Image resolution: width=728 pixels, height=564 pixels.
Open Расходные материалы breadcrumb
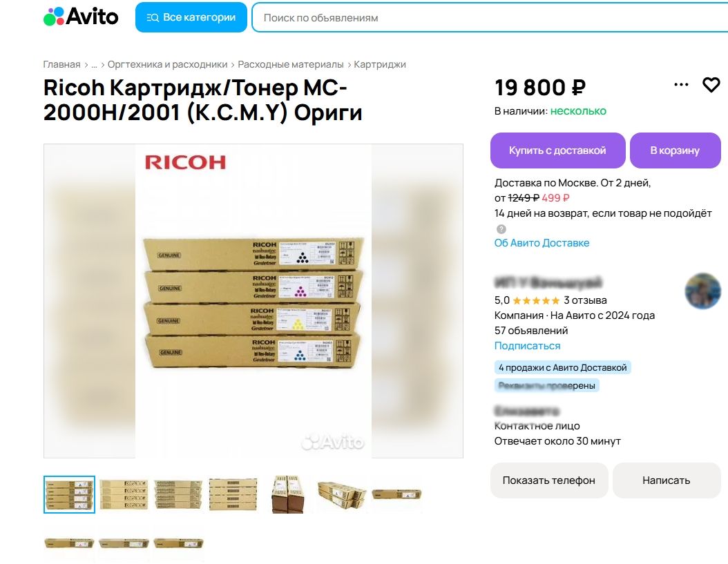pos(291,64)
